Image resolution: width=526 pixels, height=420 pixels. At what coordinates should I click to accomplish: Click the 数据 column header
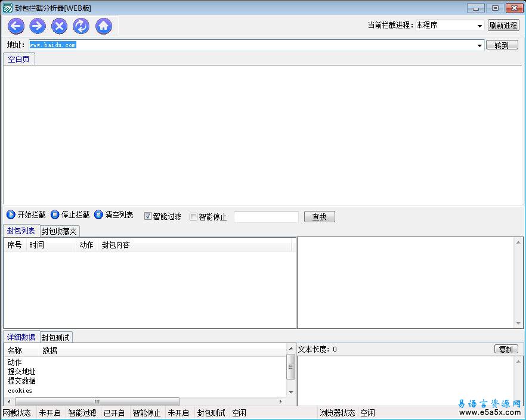coord(163,351)
